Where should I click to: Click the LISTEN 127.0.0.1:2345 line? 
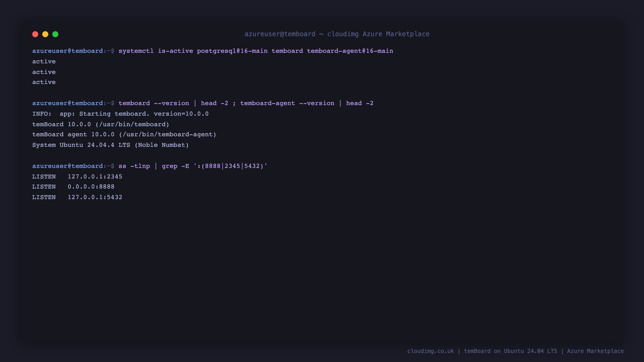(x=77, y=176)
